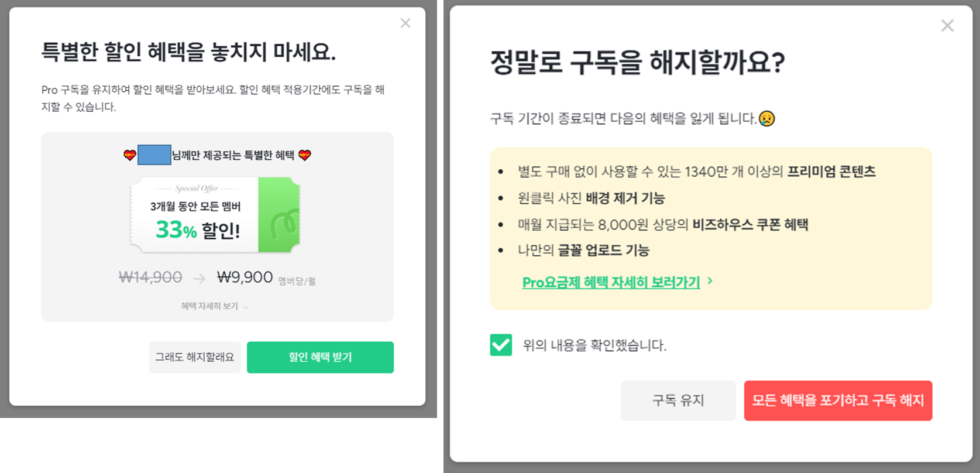Open the 'Pro요금제 혜택 자세히 보러가기' link
The image size is (980, 473).
tap(610, 282)
